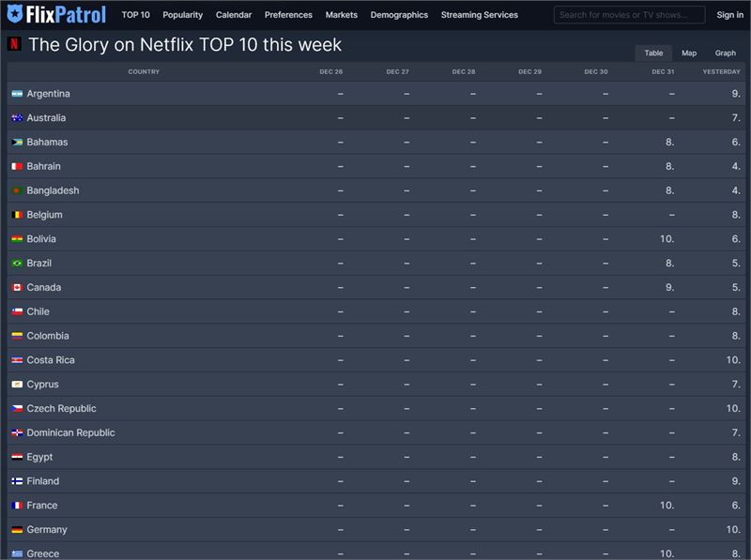Click the Sign in link
Image resolution: width=751 pixels, height=560 pixels.
pos(730,15)
